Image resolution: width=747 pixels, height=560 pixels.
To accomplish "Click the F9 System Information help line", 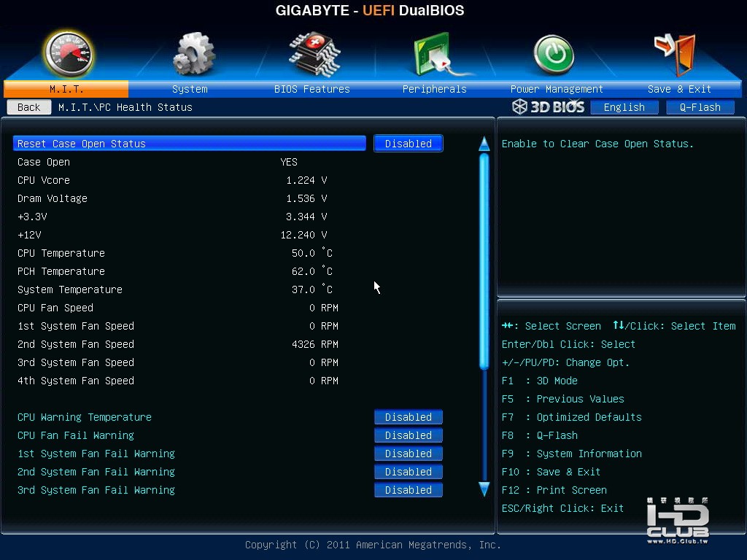I will click(x=572, y=454).
